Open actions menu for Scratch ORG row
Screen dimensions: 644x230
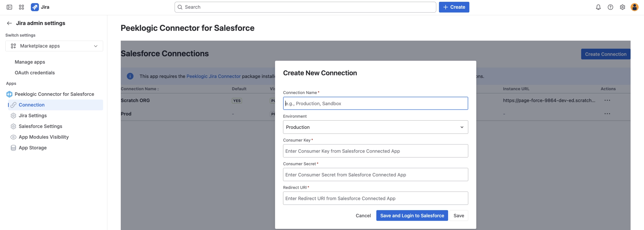pos(607,100)
